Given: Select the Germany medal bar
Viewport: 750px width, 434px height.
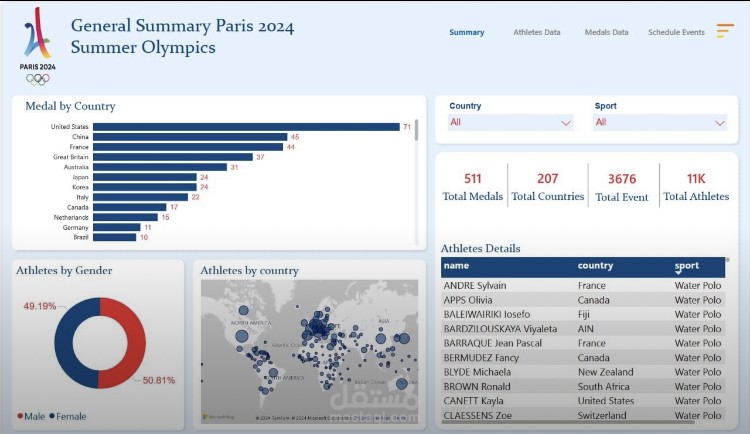Looking at the screenshot, I should [117, 227].
